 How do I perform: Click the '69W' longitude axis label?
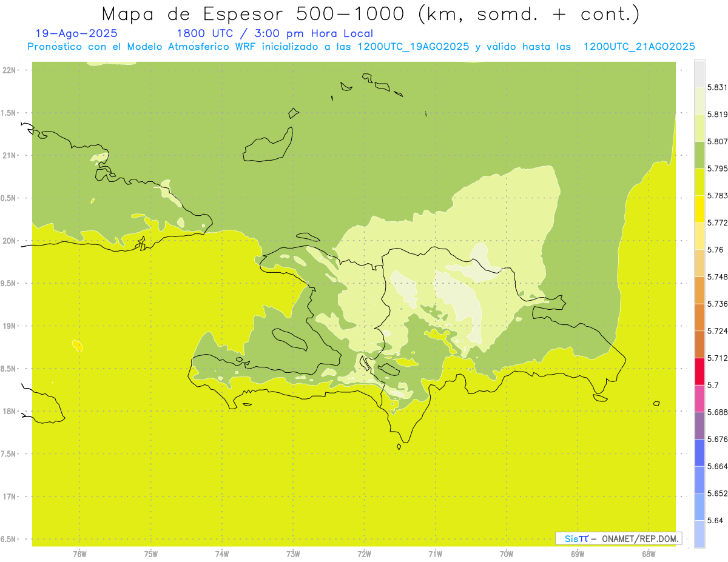point(578,554)
